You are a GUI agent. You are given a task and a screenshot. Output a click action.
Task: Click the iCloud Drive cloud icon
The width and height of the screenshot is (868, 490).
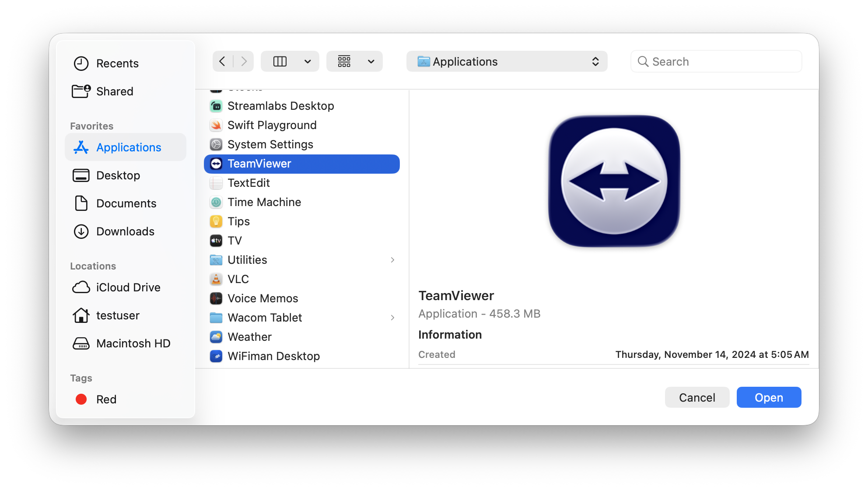coord(81,287)
